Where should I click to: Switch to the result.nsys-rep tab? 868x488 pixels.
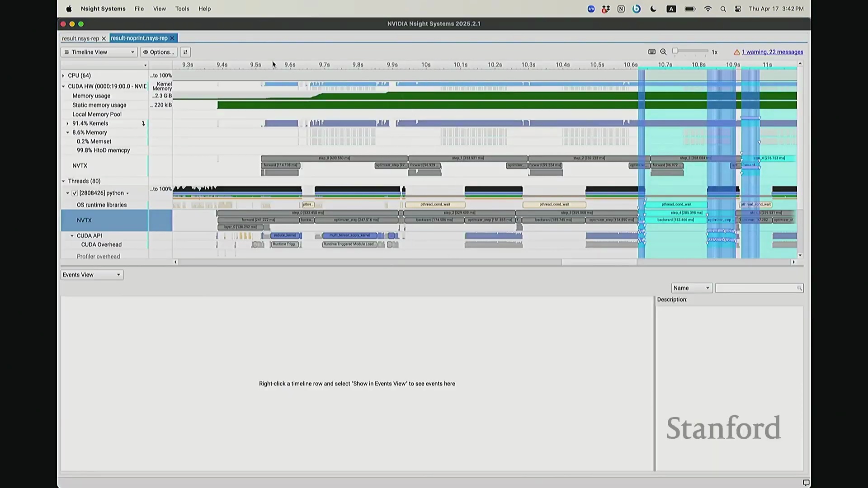[x=80, y=38]
